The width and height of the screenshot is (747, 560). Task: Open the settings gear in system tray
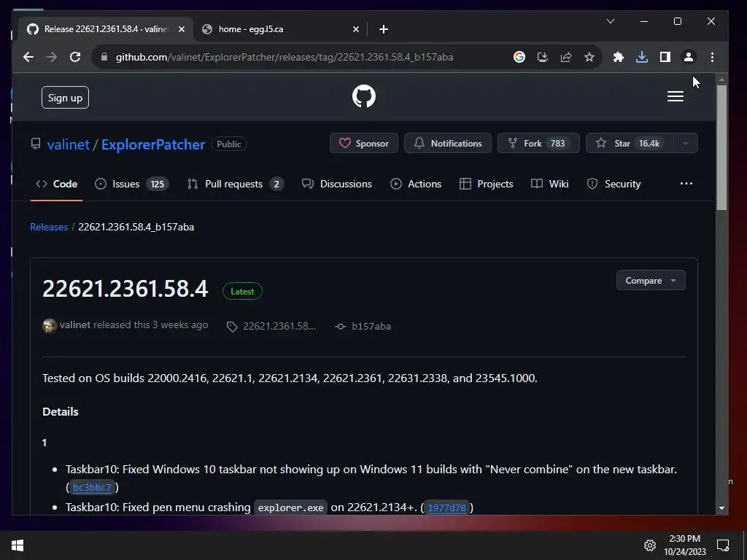[650, 545]
